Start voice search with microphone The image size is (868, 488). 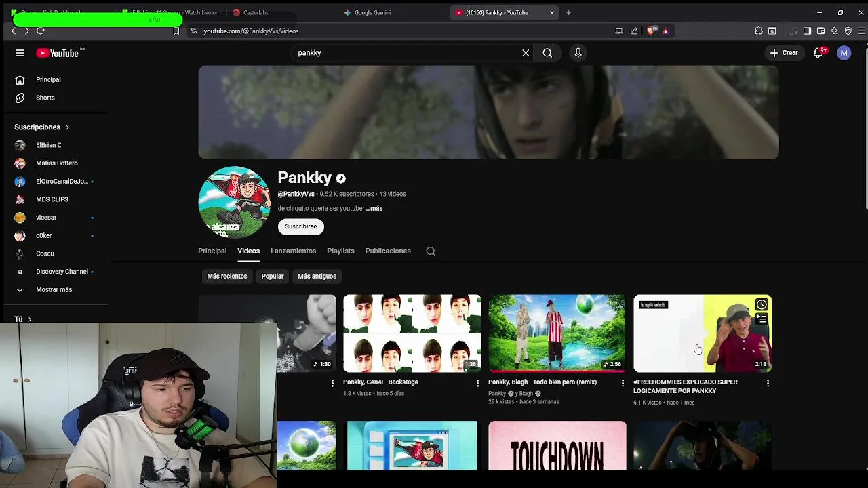(x=578, y=53)
